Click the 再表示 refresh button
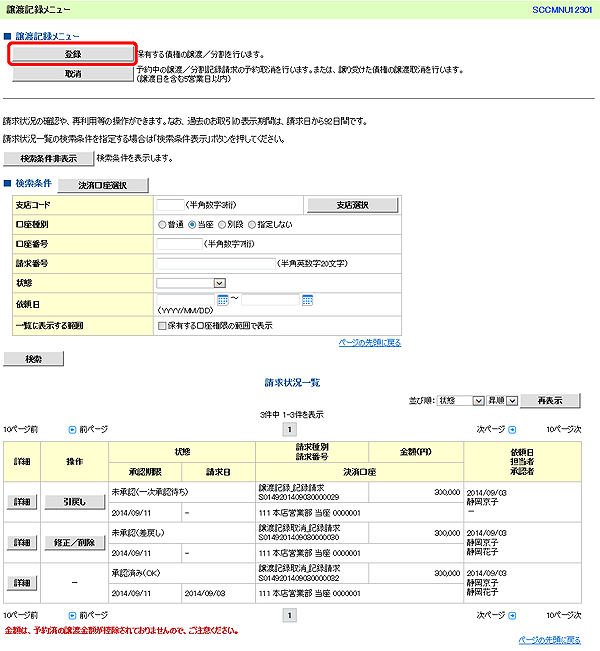Viewport: 600px width, 651px height. (550, 401)
